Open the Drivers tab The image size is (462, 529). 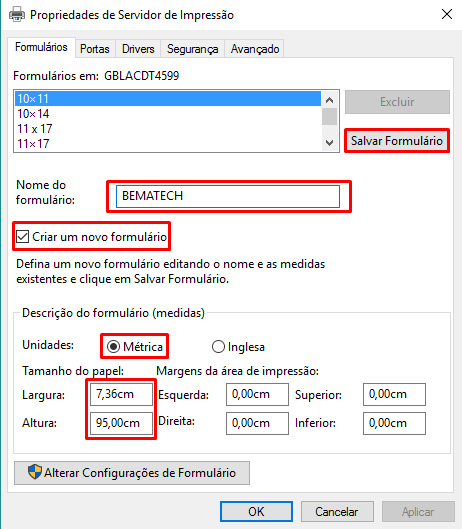click(x=138, y=49)
